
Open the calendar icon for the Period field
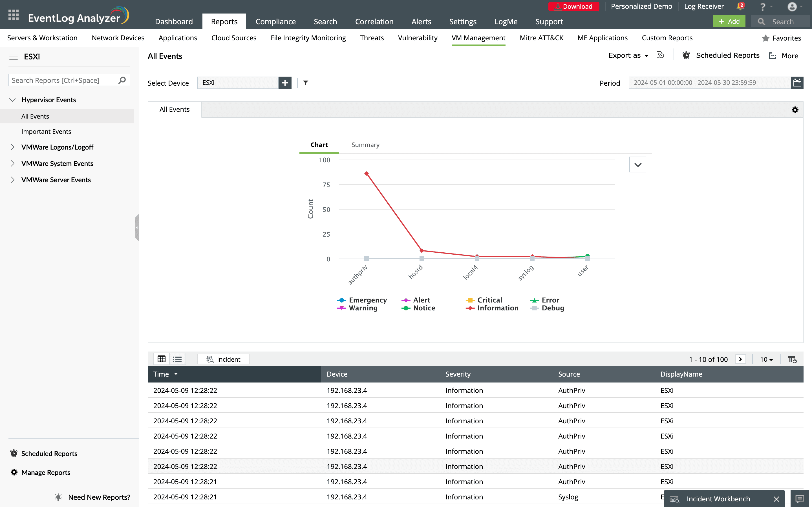[x=798, y=83]
